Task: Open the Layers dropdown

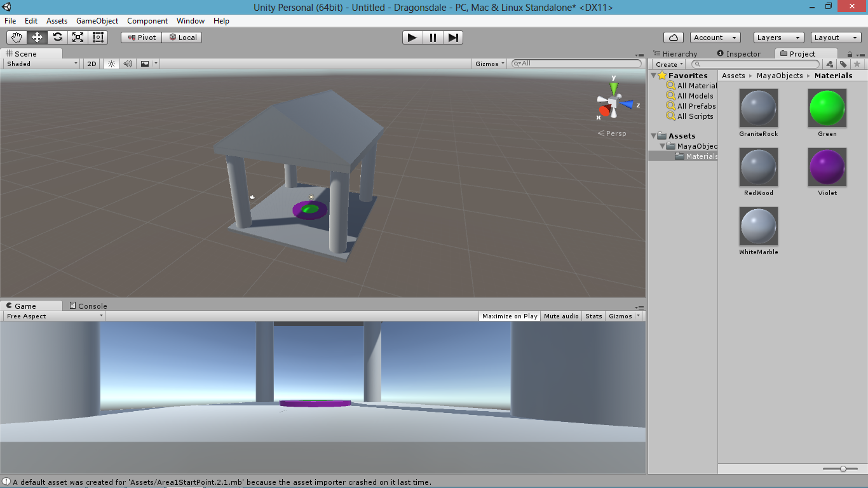Action: [x=778, y=37]
